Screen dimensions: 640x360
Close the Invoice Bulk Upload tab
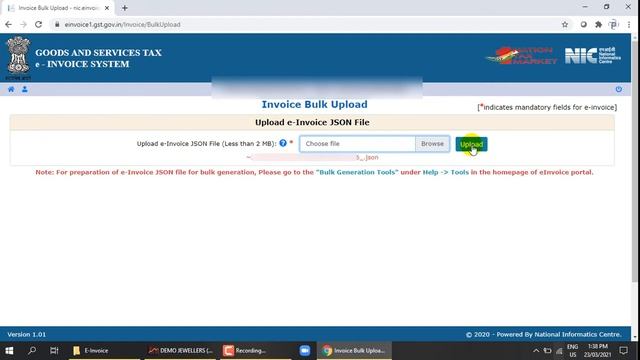click(107, 8)
